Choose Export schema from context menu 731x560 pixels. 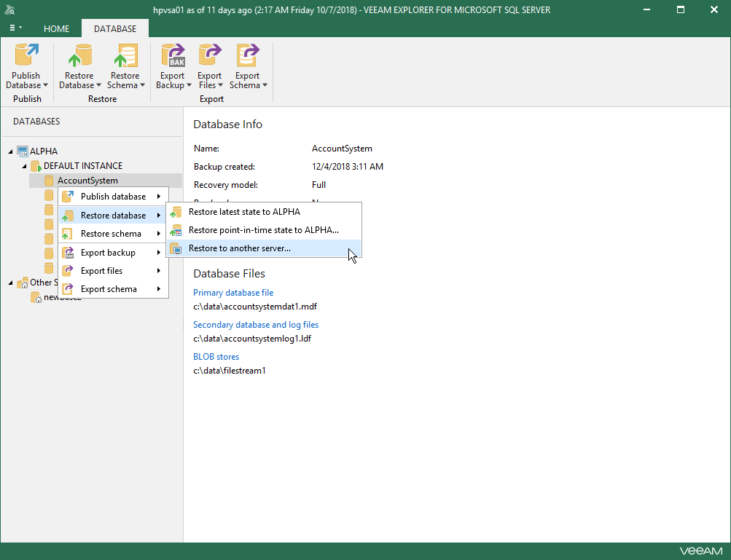[x=113, y=289]
